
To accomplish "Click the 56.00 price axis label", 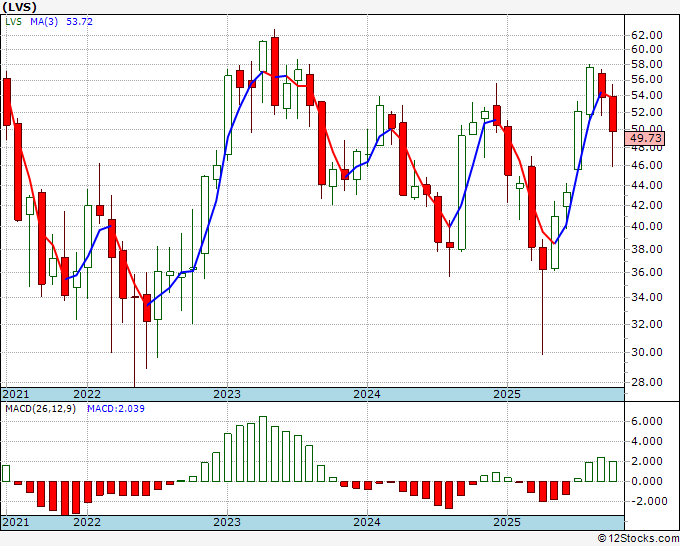I will (647, 79).
